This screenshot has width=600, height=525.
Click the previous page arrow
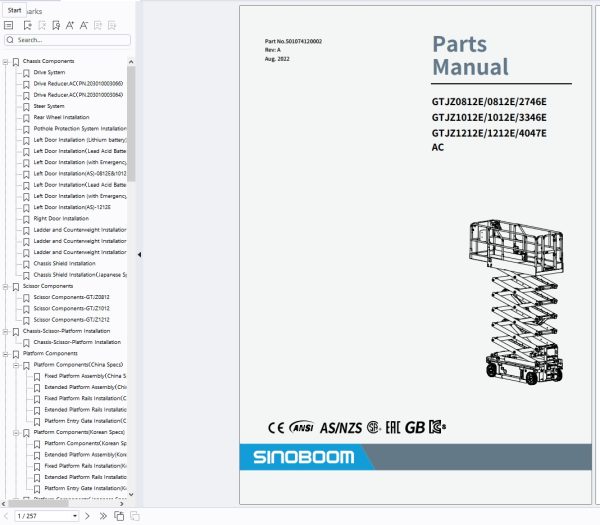(6, 516)
